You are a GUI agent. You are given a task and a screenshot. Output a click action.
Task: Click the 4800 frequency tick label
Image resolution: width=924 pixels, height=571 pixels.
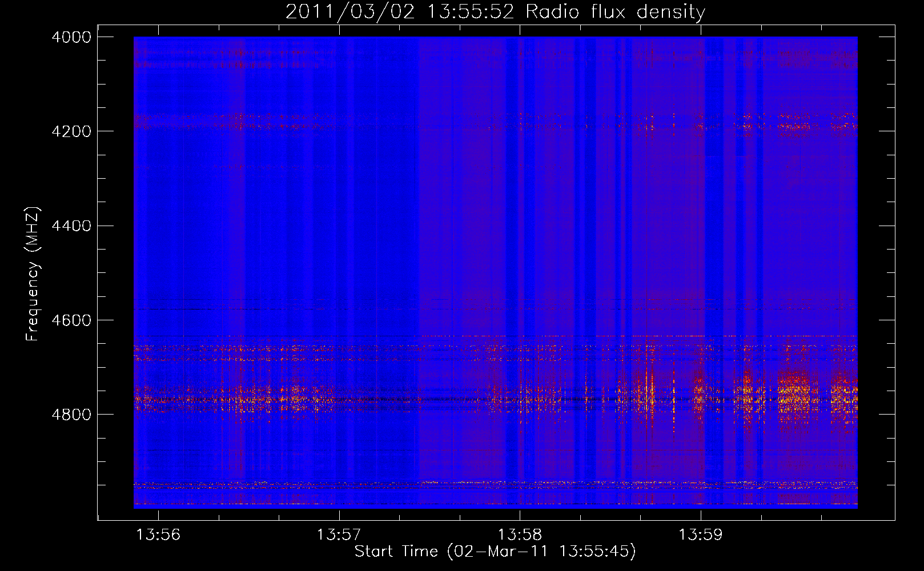coord(71,415)
